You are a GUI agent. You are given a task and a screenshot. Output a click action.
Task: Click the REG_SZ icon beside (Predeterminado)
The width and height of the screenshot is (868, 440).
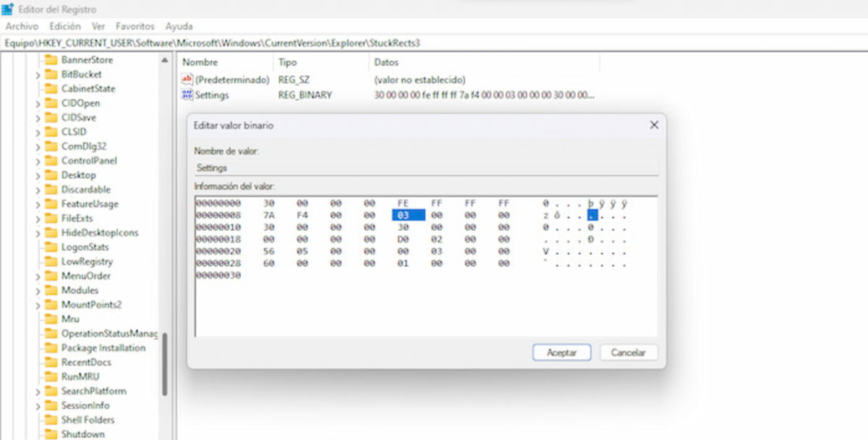[x=187, y=80]
